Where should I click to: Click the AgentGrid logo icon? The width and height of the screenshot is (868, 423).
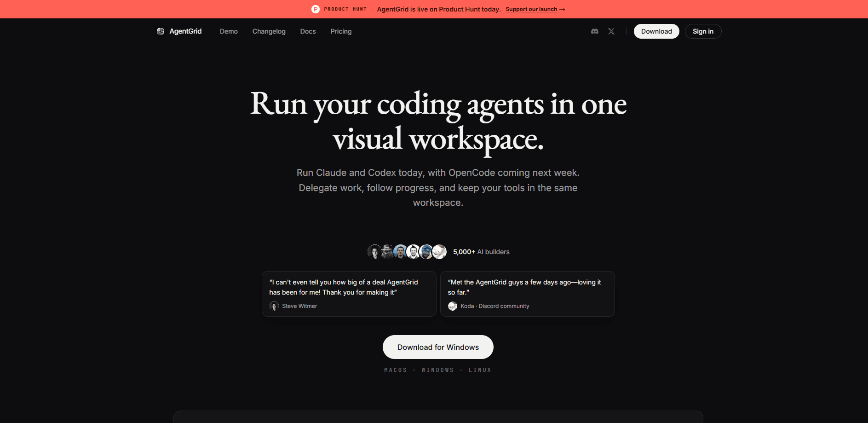[x=161, y=31]
